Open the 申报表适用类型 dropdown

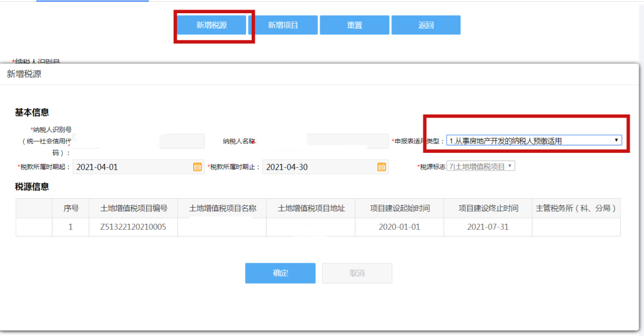(534, 141)
